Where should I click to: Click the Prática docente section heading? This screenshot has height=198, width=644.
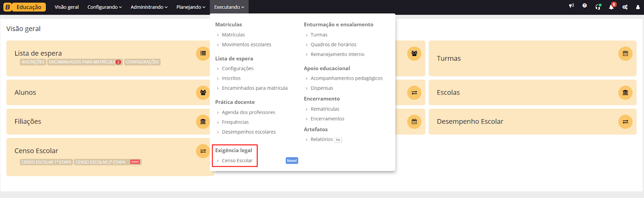pos(235,102)
